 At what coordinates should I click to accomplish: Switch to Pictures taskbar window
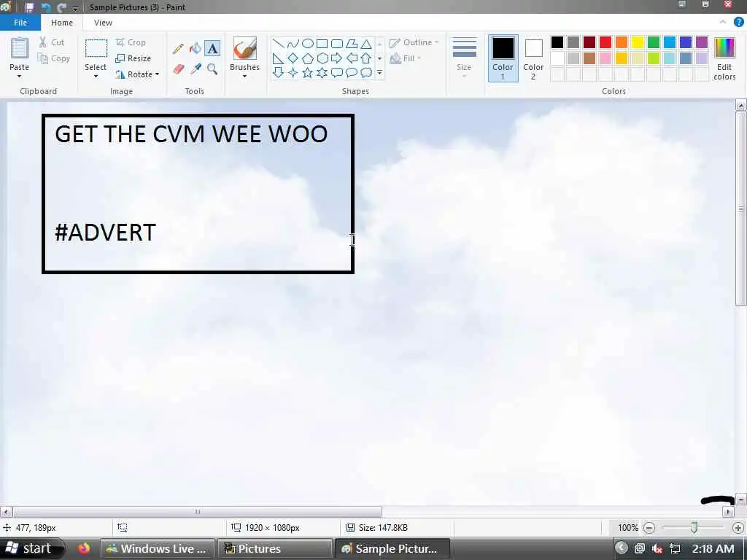click(x=274, y=548)
